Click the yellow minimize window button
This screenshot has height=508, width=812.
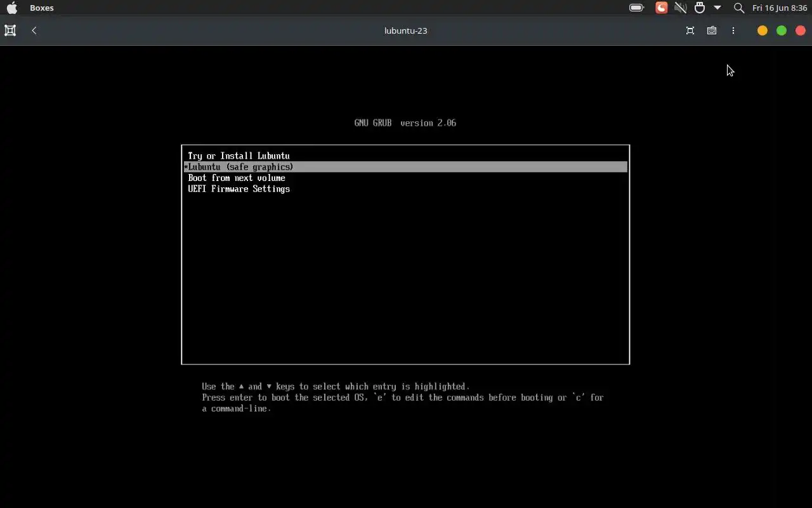click(763, 30)
